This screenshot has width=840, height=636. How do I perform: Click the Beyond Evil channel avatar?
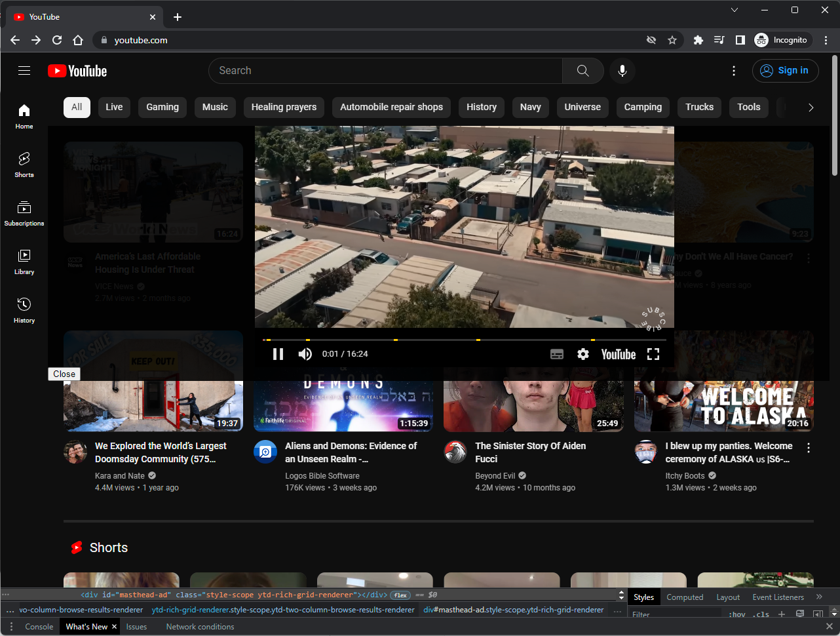click(x=455, y=452)
